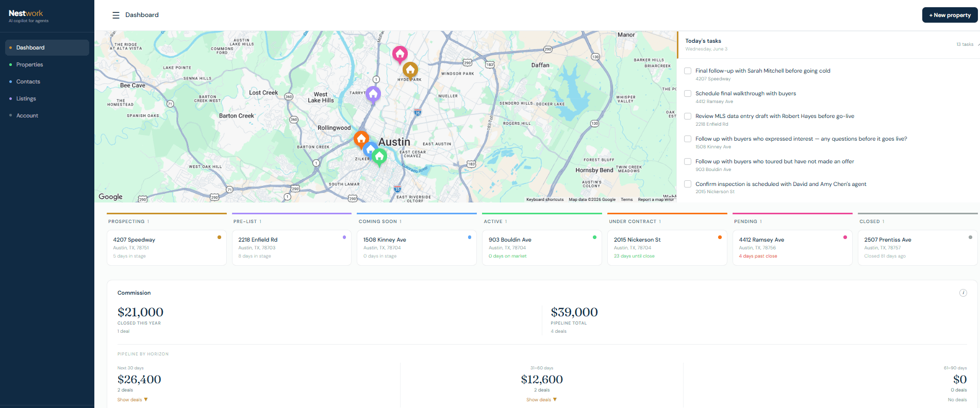Click Report a map error link
980x408 pixels.
[656, 199]
